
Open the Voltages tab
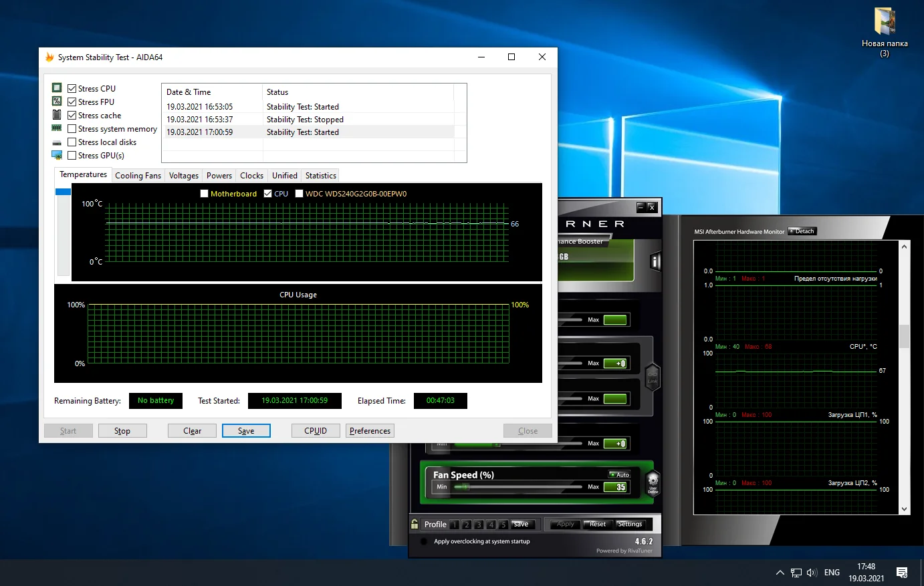click(184, 176)
